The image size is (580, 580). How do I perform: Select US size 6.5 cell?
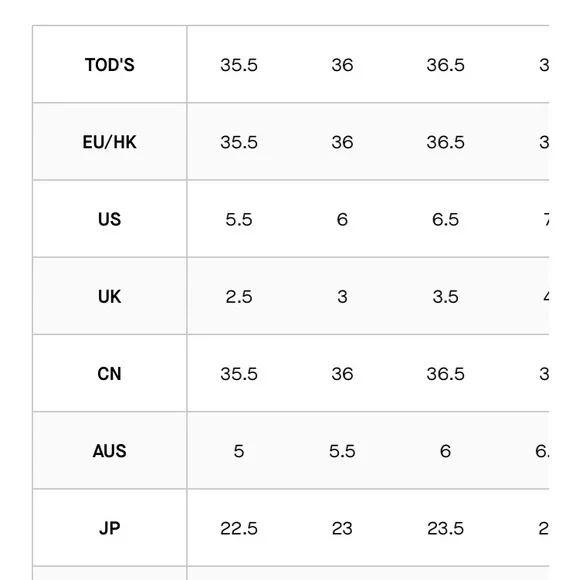click(445, 220)
